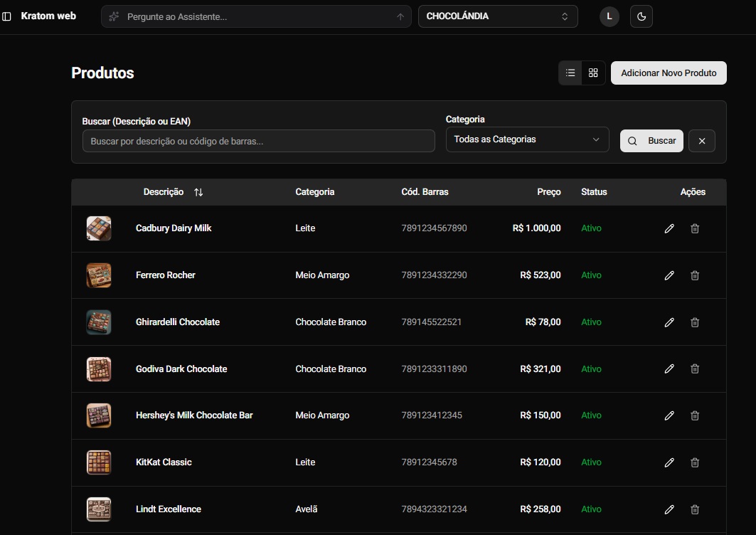Viewport: 756px width, 535px height.
Task: Expand the Todas as Categorias dropdown
Action: (527, 139)
